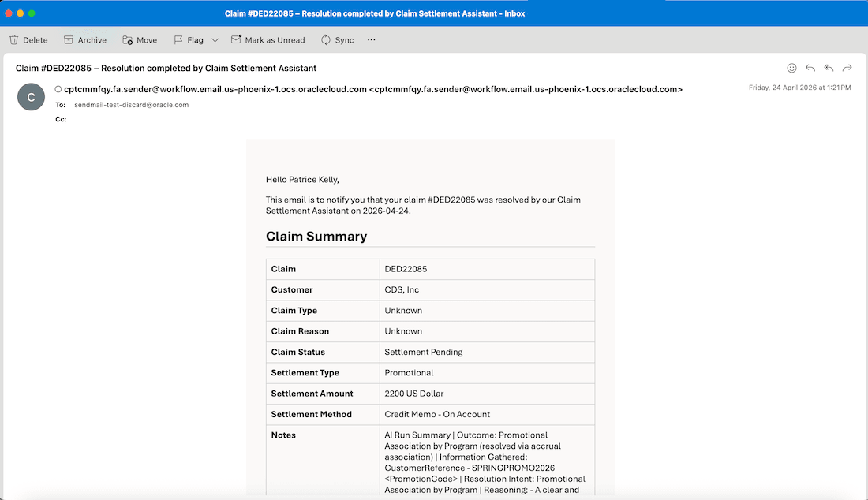Mark the email as Unread
This screenshot has width=868, height=500.
(268, 39)
